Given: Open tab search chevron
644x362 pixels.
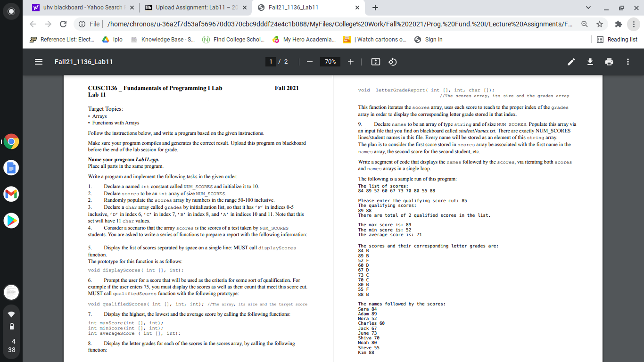Looking at the screenshot, I should pos(587,8).
